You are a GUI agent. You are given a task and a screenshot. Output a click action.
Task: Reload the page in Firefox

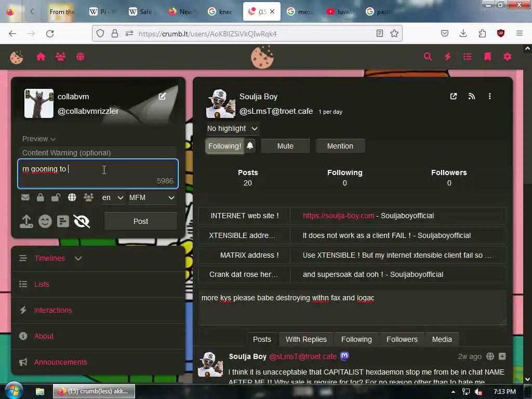coord(50,33)
